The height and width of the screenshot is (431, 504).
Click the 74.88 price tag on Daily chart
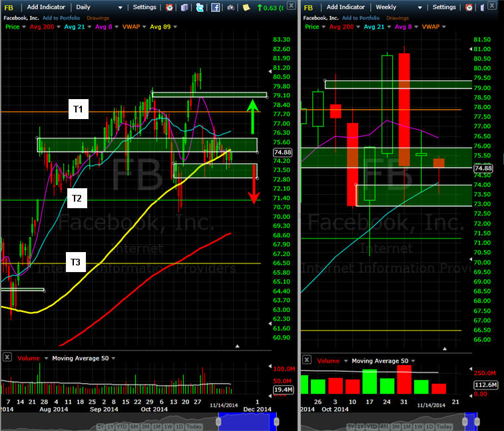[282, 152]
